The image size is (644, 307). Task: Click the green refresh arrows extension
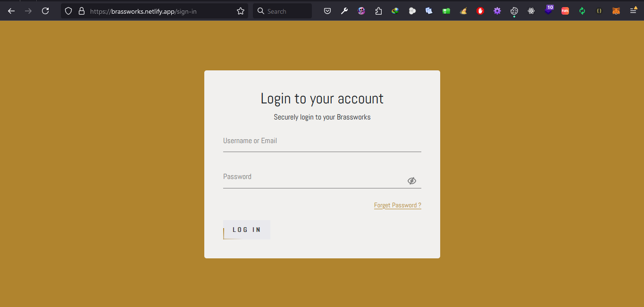coord(582,11)
